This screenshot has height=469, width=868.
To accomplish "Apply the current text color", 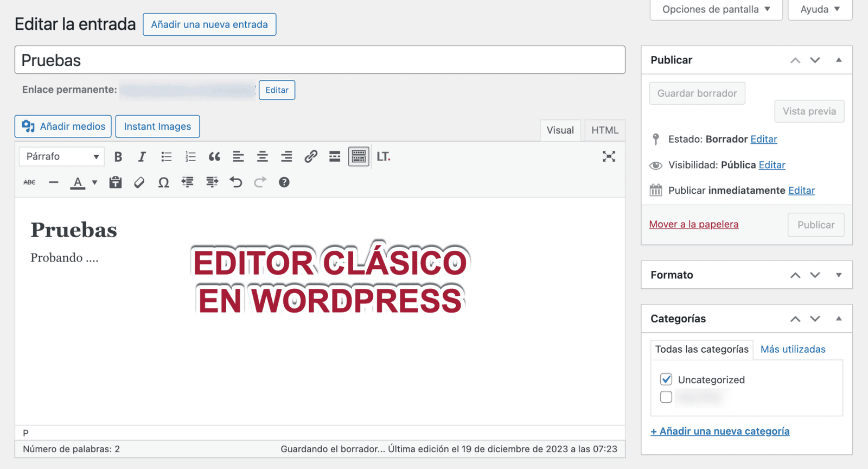I will (x=78, y=182).
